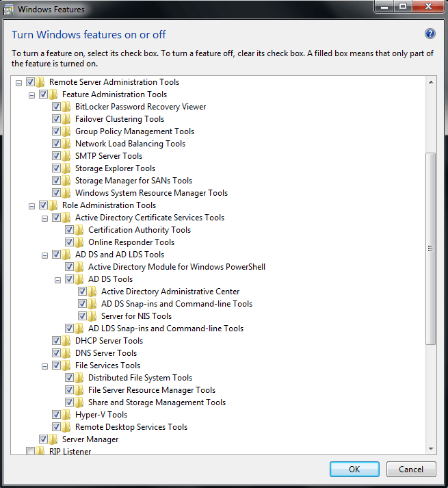Click folder icon beside Server for NIS Tools
The height and width of the screenshot is (488, 448).
(x=92, y=316)
